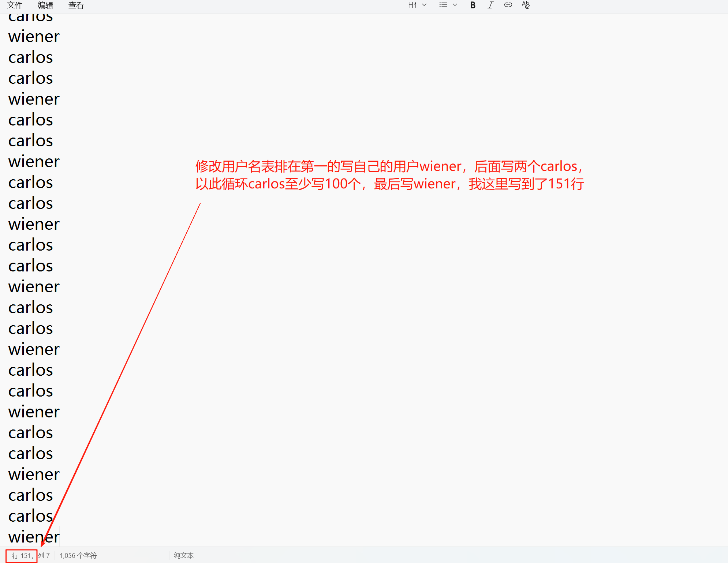Open the 编辑 menu
This screenshot has width=728, height=563.
click(45, 5)
